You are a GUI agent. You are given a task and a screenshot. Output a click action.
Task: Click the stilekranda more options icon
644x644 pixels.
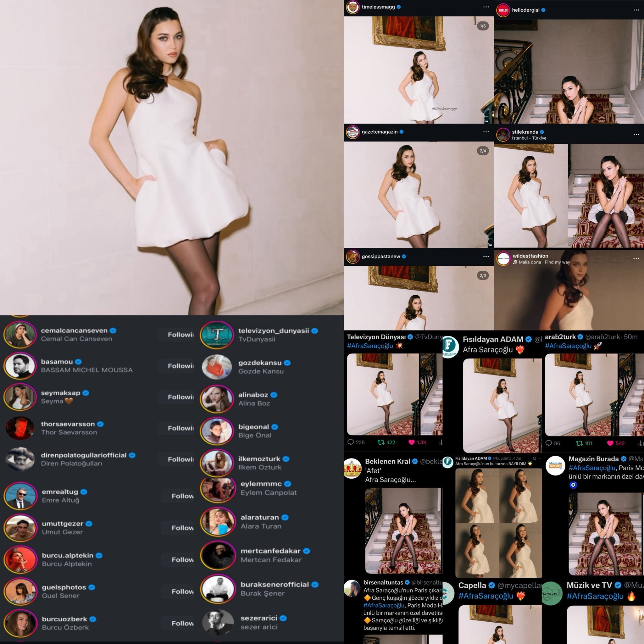pos(636,134)
